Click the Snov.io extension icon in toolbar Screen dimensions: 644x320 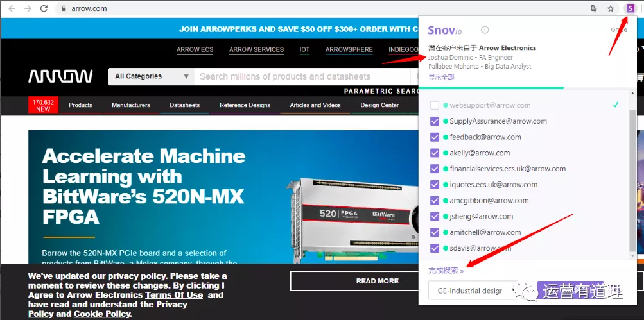click(630, 8)
